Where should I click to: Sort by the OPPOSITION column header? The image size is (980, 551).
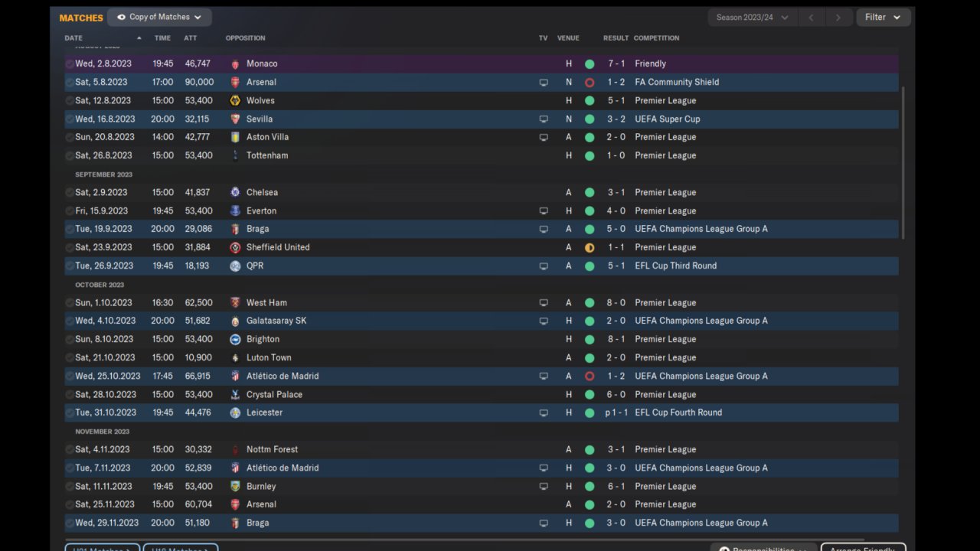(x=245, y=37)
